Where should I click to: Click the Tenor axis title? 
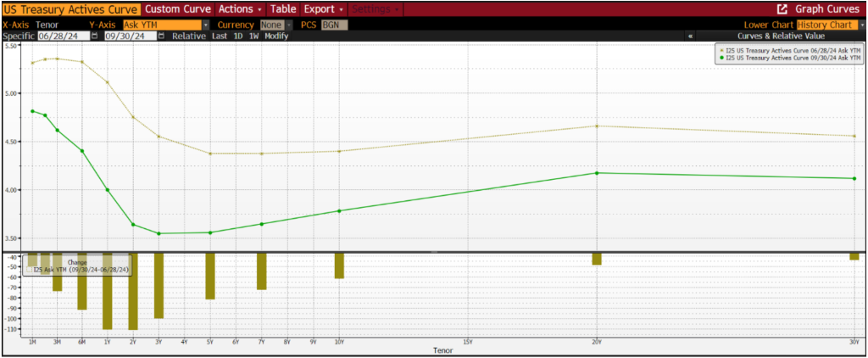442,351
